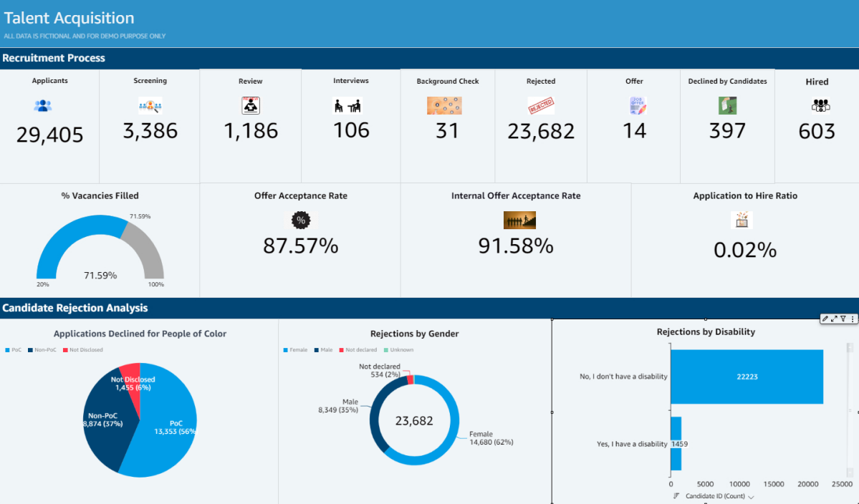Select the 22223 no-disability bar
859x504 pixels.
click(x=747, y=377)
